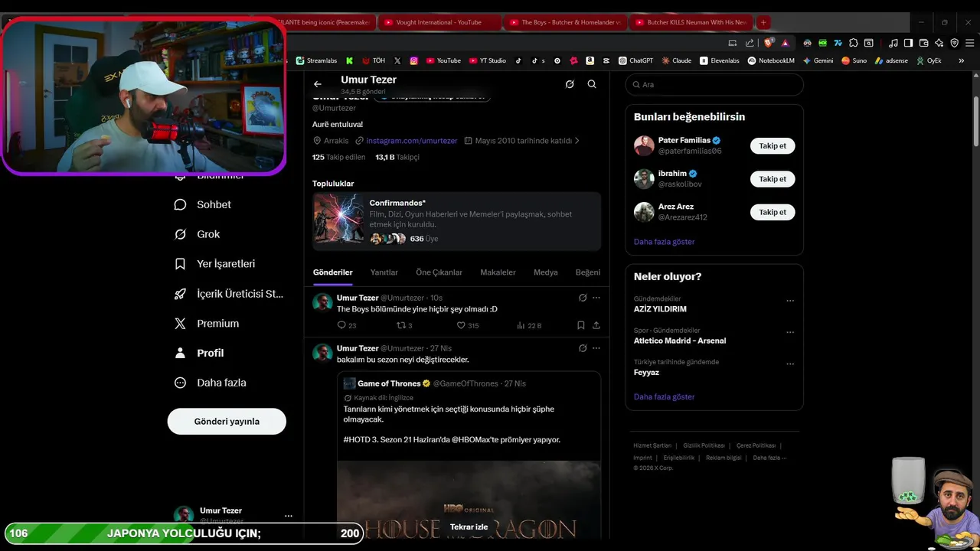
Task: Expand Daha fazla in footer links
Action: point(769,458)
